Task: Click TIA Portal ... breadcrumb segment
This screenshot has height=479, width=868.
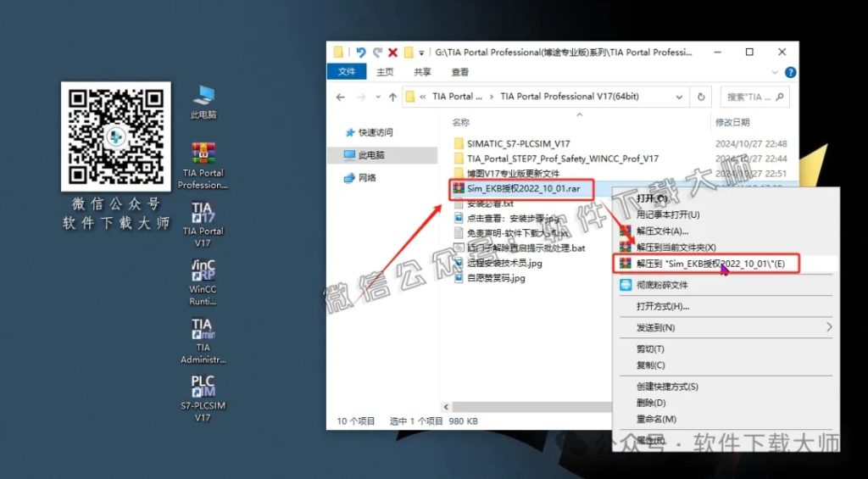Action: point(457,97)
